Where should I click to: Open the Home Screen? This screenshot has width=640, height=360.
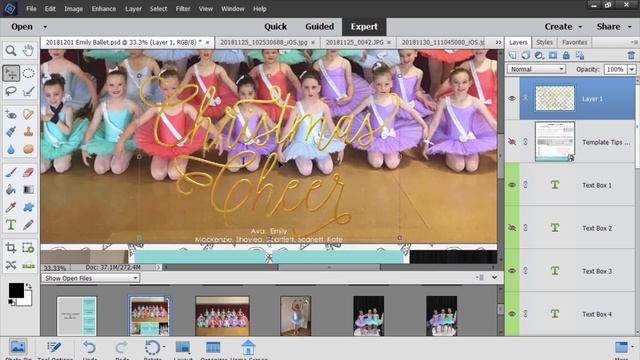[248, 350]
